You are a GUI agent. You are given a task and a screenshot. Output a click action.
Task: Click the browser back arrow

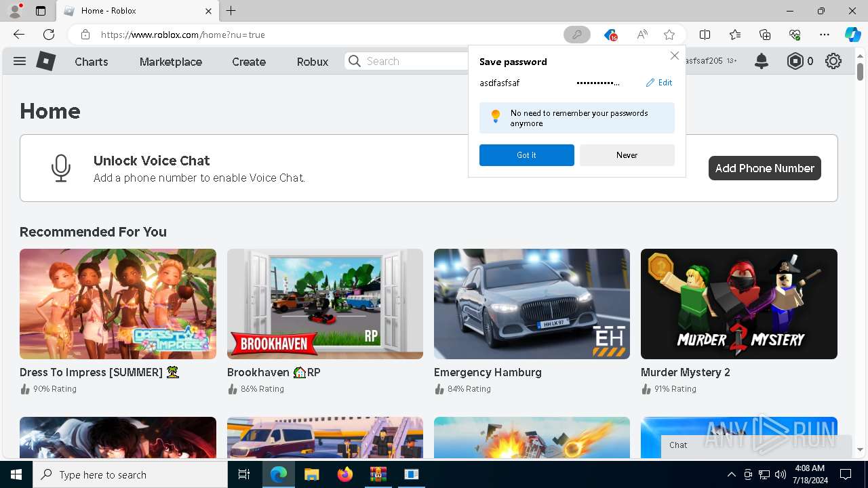[19, 35]
